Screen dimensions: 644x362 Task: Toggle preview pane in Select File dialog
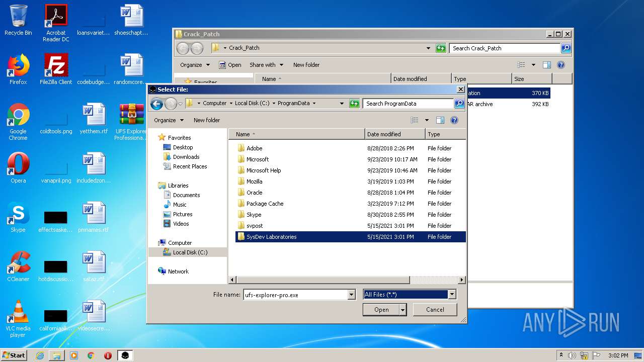click(440, 120)
